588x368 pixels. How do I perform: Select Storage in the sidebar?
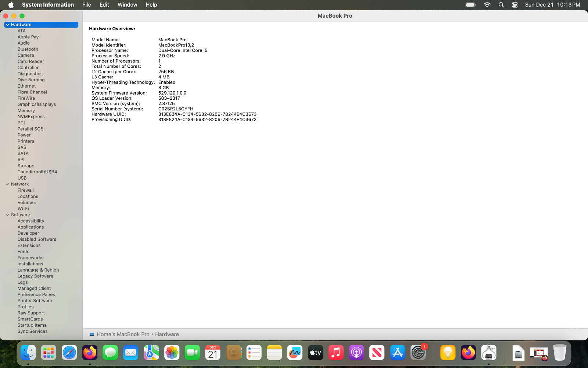[26, 166]
